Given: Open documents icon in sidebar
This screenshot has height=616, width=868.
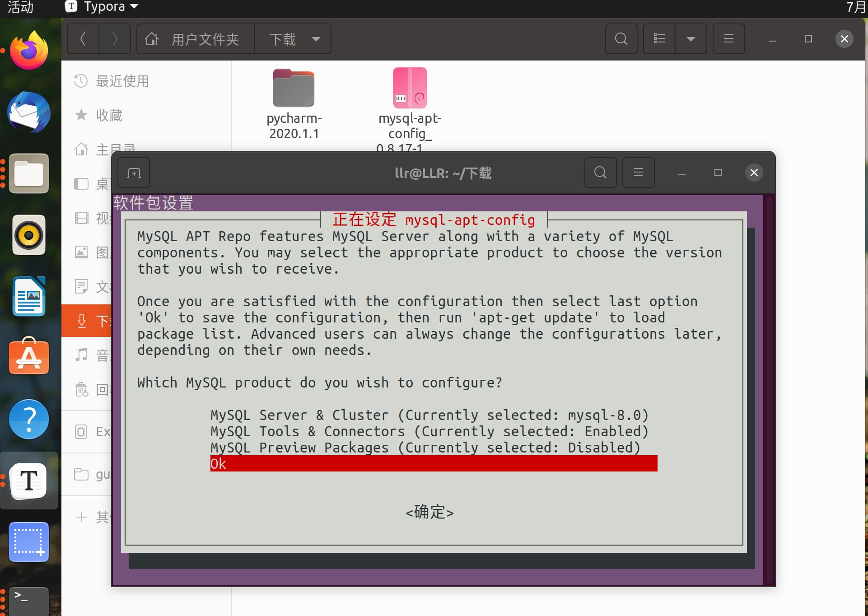Looking at the screenshot, I should 81,286.
